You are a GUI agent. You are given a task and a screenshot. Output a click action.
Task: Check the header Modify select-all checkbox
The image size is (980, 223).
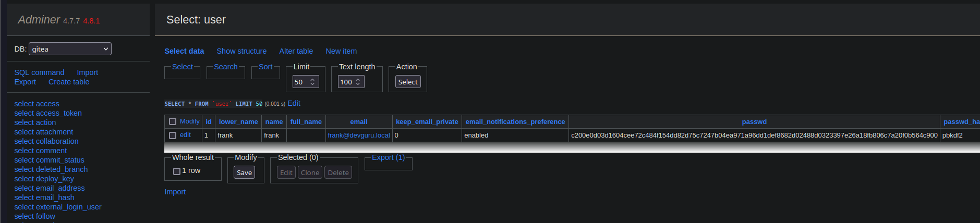(173, 121)
